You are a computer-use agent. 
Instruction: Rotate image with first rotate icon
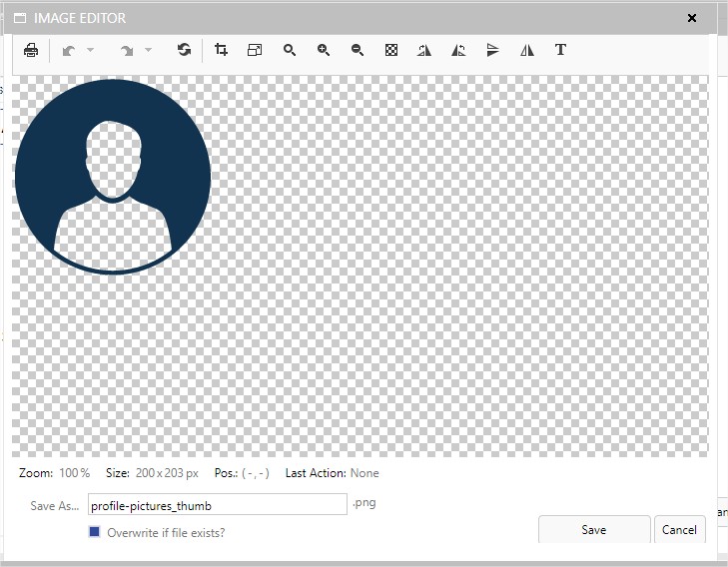(x=423, y=50)
